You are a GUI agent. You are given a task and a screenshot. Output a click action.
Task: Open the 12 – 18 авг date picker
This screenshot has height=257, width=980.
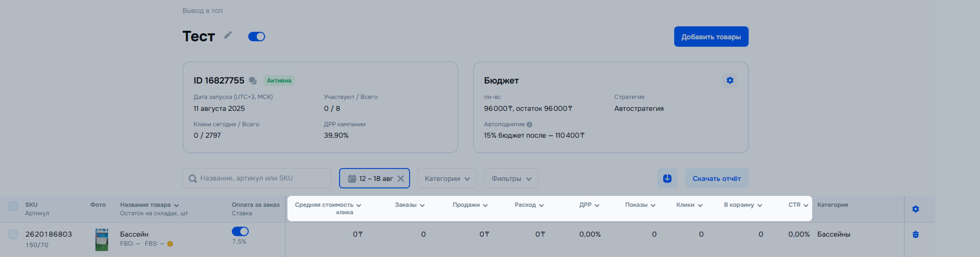click(374, 178)
